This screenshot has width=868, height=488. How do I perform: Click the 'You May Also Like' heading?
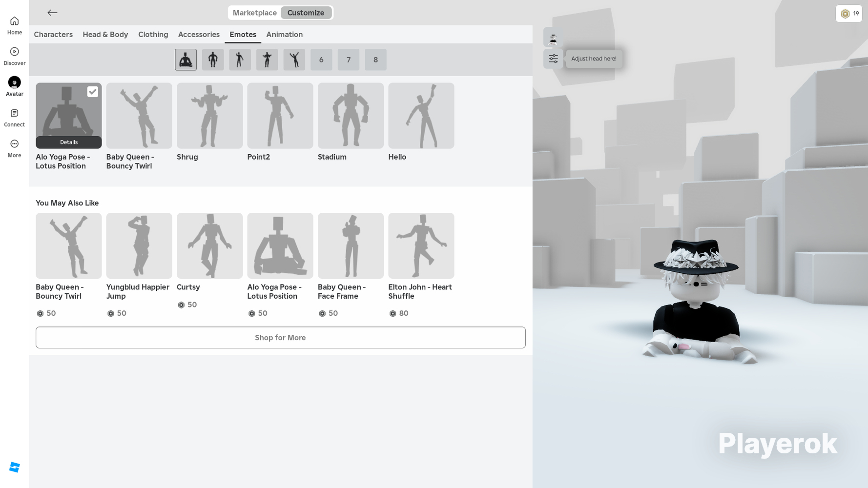click(x=67, y=203)
